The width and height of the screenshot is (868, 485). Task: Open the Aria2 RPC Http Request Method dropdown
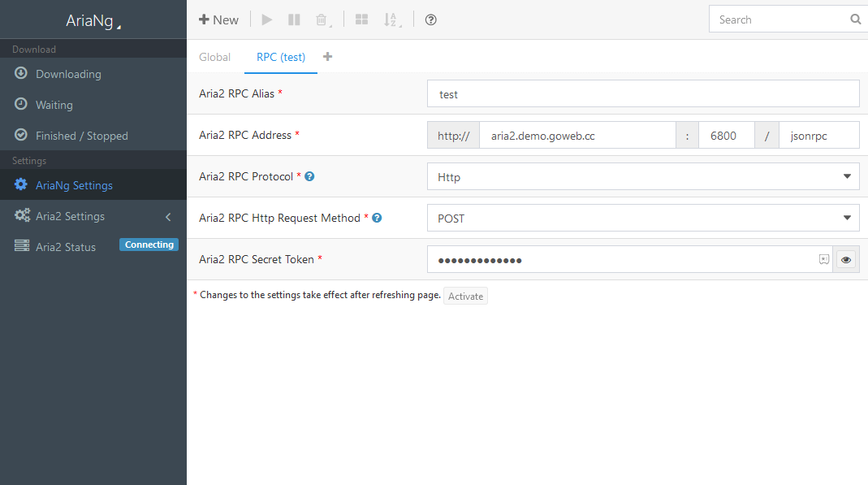[643, 217]
